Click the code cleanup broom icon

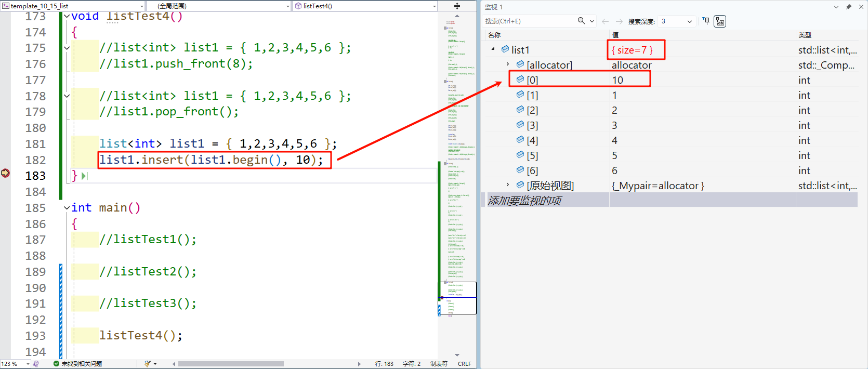[x=148, y=364]
